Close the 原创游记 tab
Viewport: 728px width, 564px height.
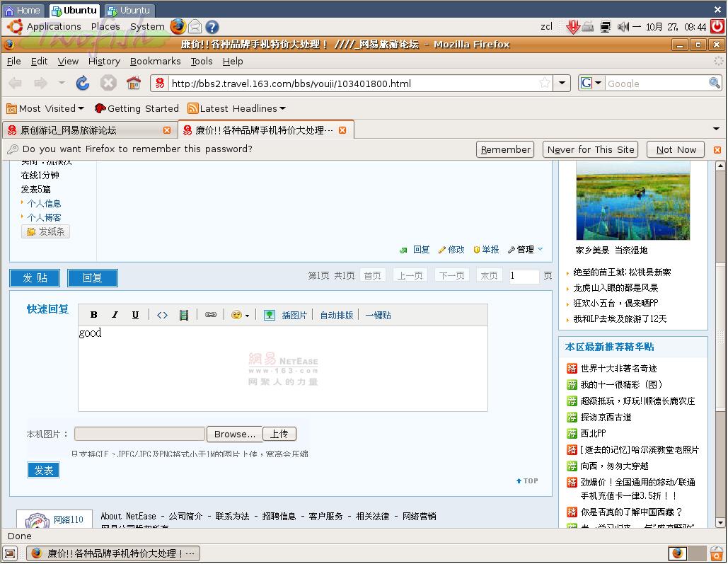tap(167, 130)
